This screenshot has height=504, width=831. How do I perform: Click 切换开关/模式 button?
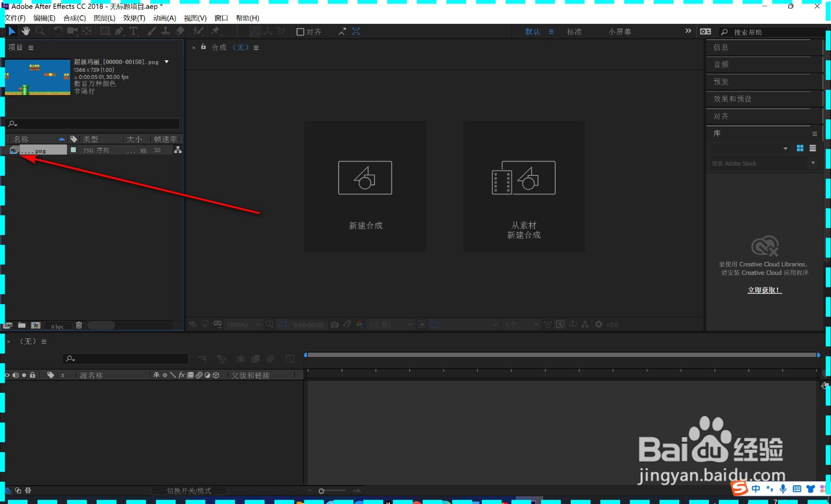[189, 491]
